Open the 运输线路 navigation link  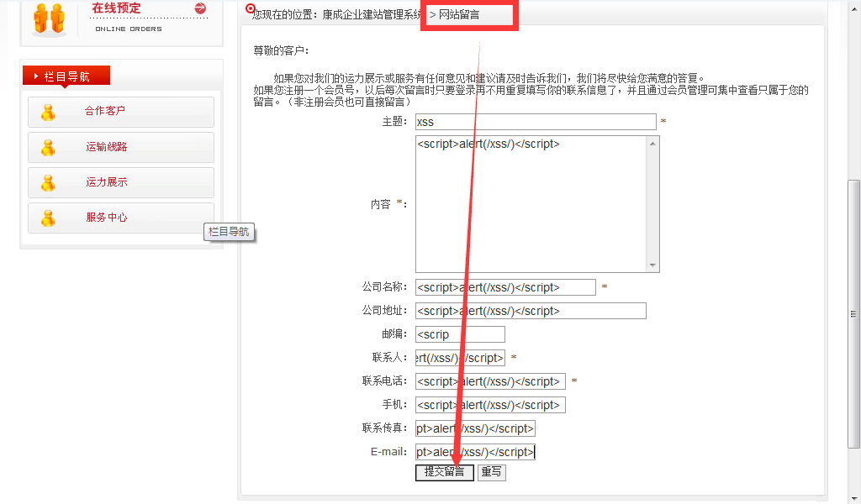coord(107,146)
